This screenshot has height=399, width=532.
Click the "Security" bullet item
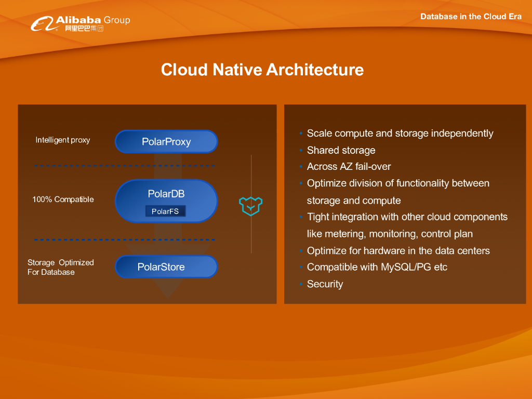[x=325, y=284]
